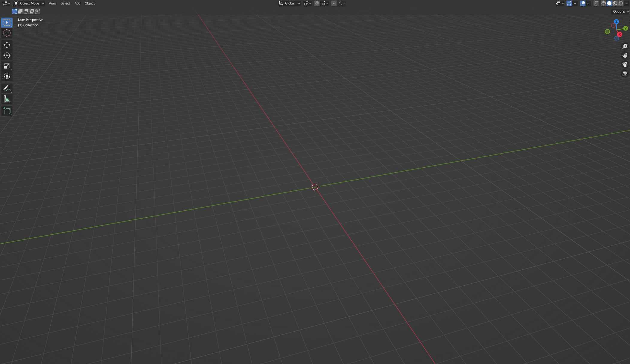Image resolution: width=630 pixels, height=364 pixels.
Task: Open the snapping options dropdown
Action: point(325,3)
